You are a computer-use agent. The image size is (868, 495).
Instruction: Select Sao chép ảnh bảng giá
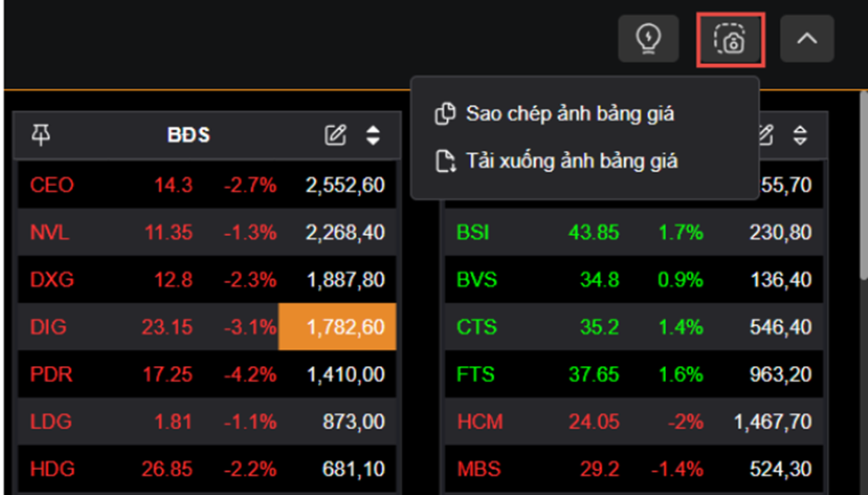(x=570, y=114)
